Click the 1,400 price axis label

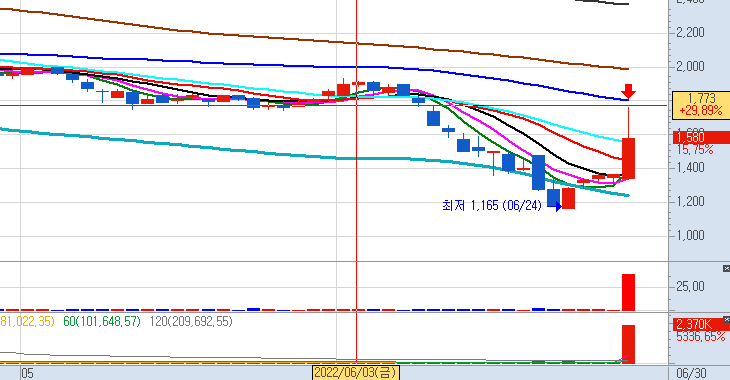click(690, 168)
